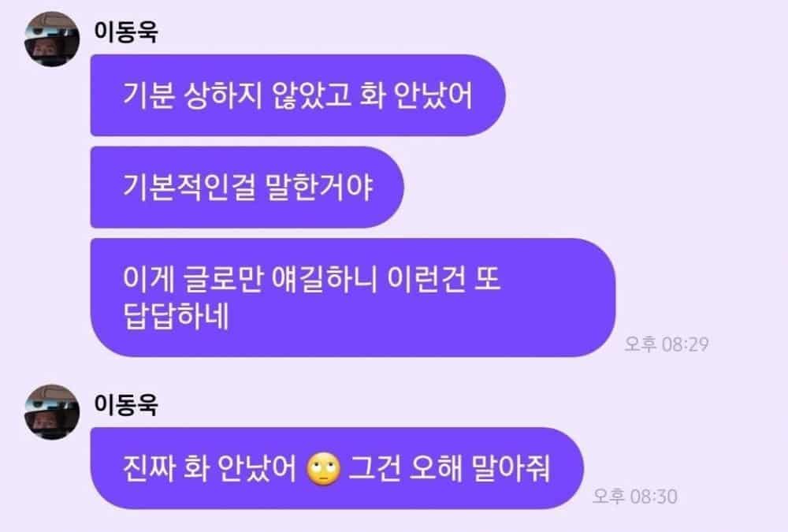
Task: Click the timestamp 오후 08:29
Action: pos(667,344)
